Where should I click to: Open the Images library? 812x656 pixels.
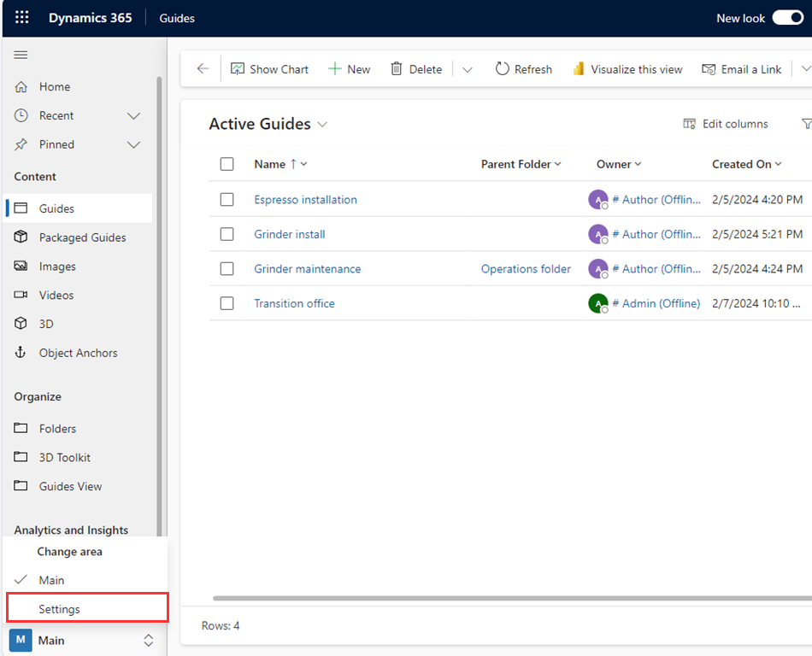(58, 266)
